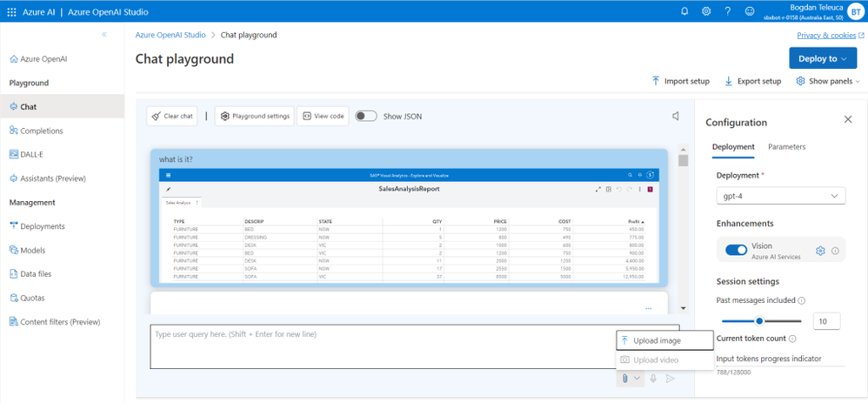Click the send message arrow icon
This screenshot has height=403, width=868.
click(x=670, y=378)
